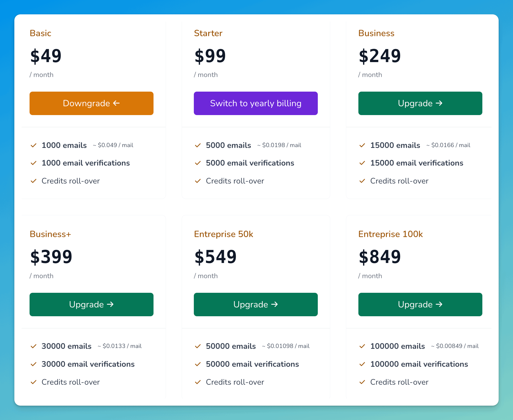This screenshot has width=513, height=420.
Task: Upgrade to the Business plan
Action: point(420,103)
